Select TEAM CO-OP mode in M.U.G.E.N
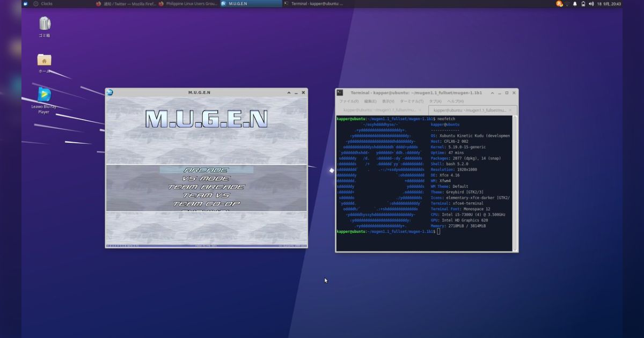The height and width of the screenshot is (338, 644). pos(206,203)
